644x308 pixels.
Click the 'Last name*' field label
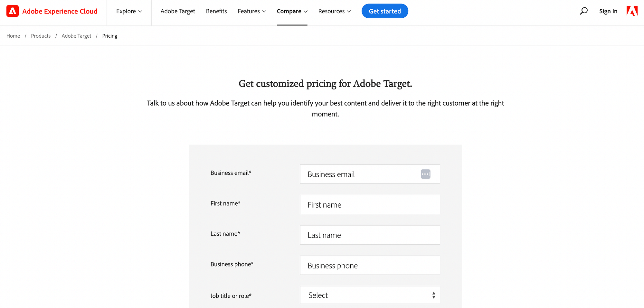pyautogui.click(x=225, y=234)
